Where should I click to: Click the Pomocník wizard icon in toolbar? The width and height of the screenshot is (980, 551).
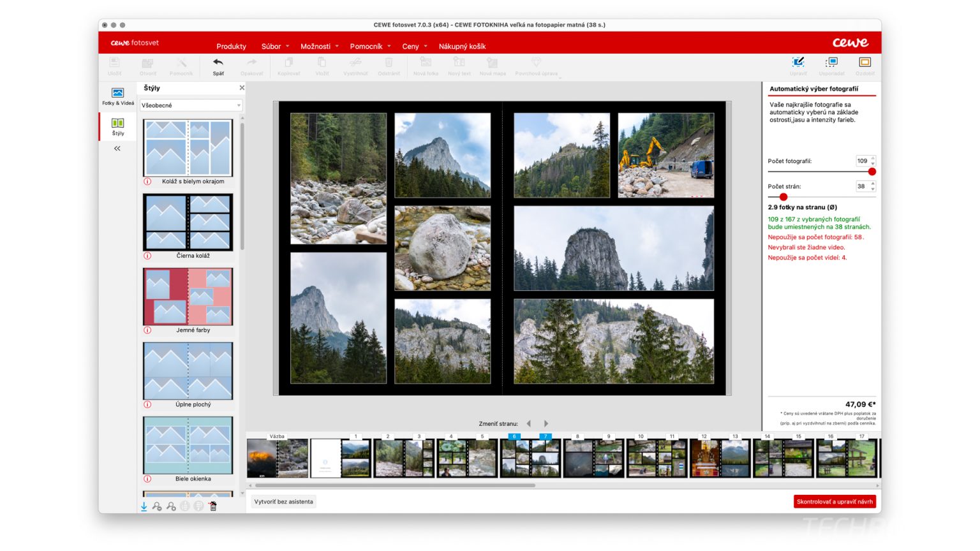click(181, 62)
